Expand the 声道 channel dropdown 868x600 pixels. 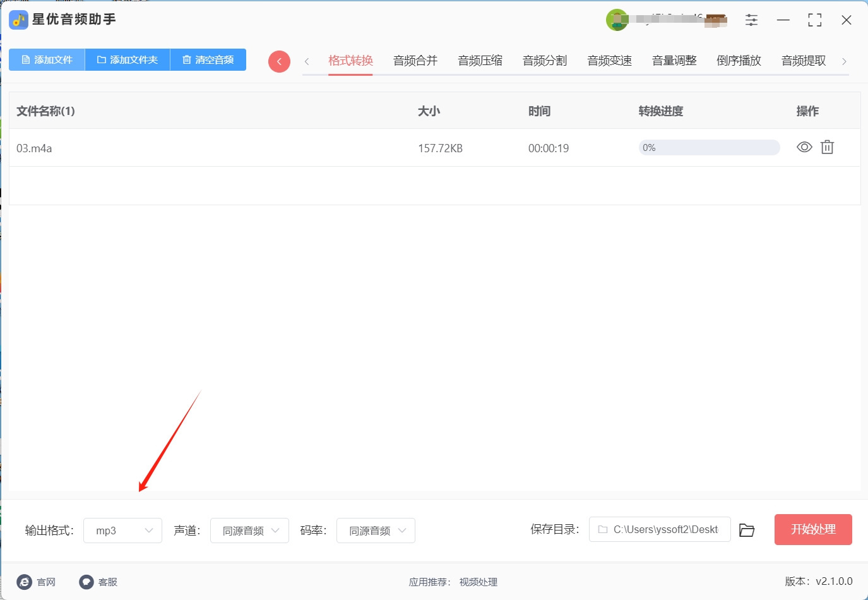click(249, 531)
